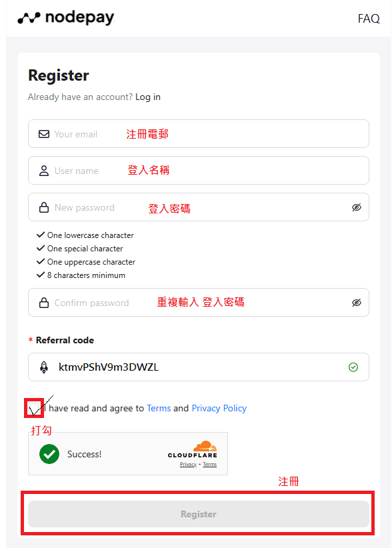Click the nodepay logo

point(66,18)
